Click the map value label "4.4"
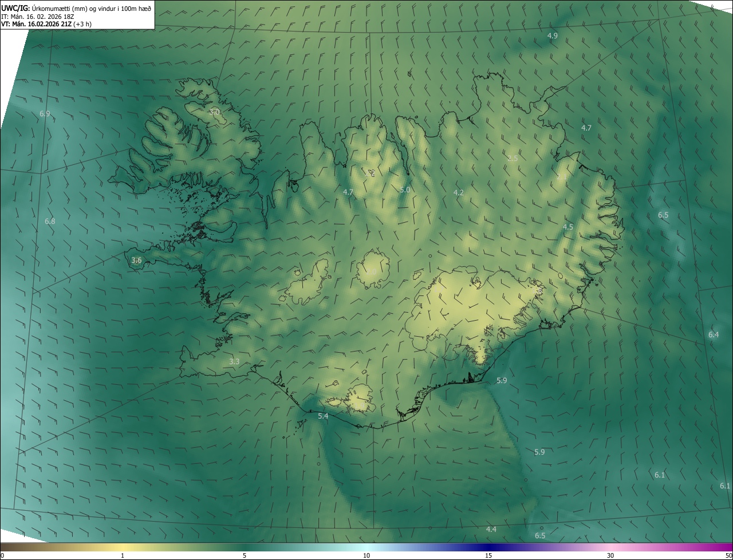 491,529
